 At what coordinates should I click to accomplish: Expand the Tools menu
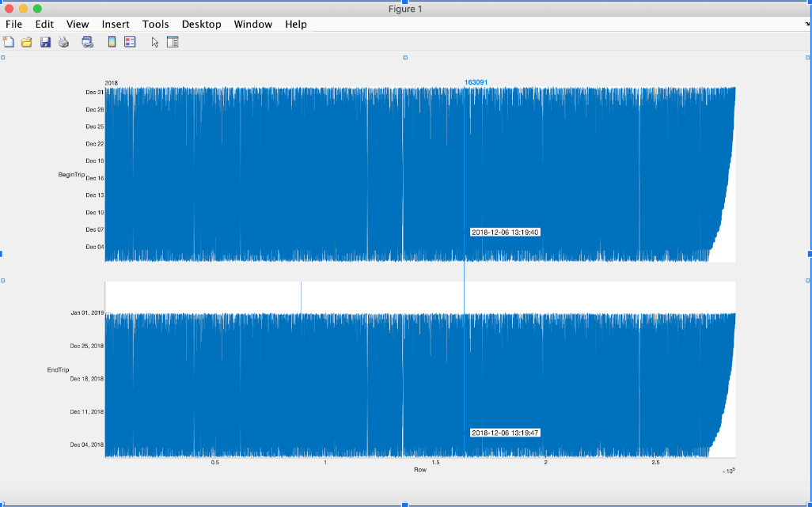[x=156, y=25]
